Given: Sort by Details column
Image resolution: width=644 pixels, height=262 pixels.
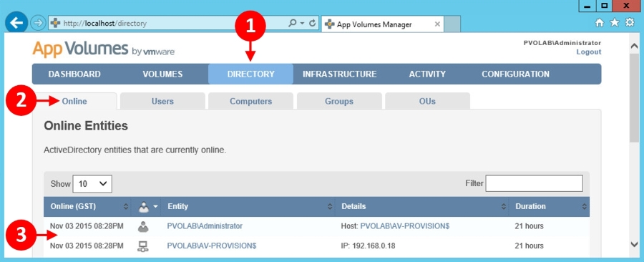Looking at the screenshot, I should [x=421, y=207].
